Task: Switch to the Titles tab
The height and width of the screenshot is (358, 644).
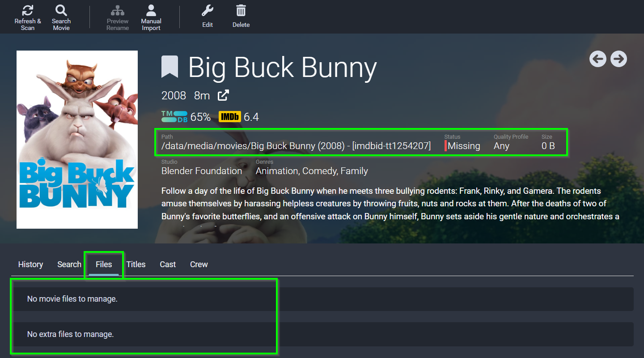Action: click(136, 264)
